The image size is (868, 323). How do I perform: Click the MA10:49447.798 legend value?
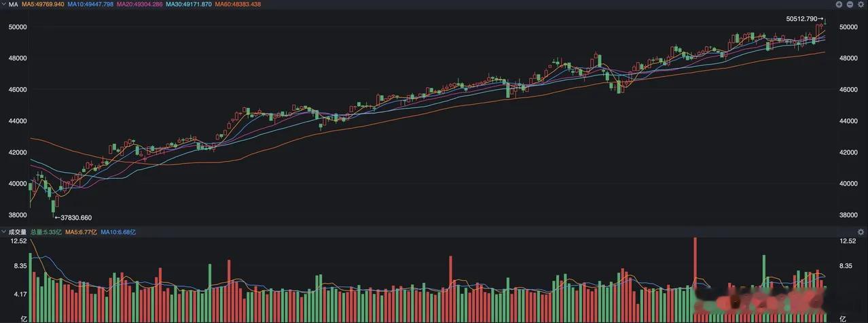point(91,4)
